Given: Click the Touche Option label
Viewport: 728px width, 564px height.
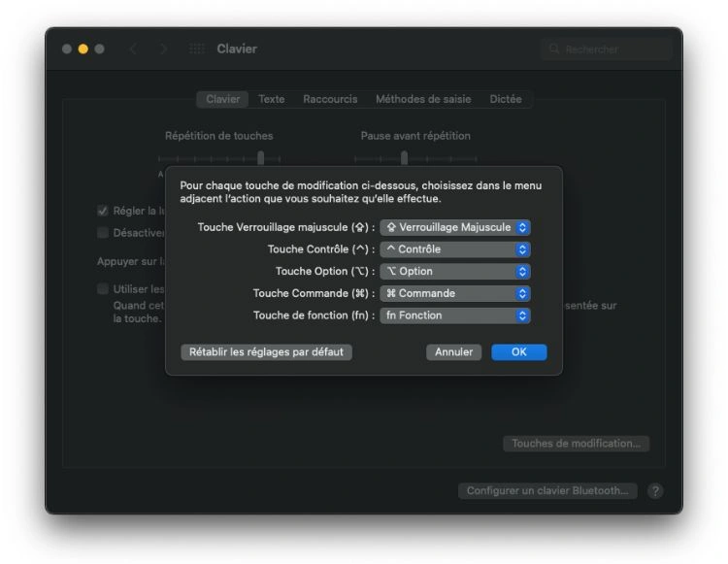Looking at the screenshot, I should [x=325, y=271].
